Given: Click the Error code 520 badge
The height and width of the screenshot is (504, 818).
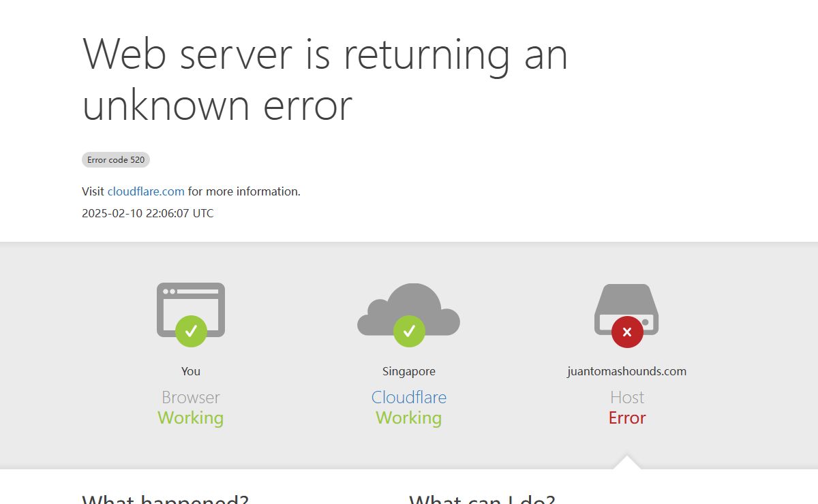Looking at the screenshot, I should (x=116, y=160).
